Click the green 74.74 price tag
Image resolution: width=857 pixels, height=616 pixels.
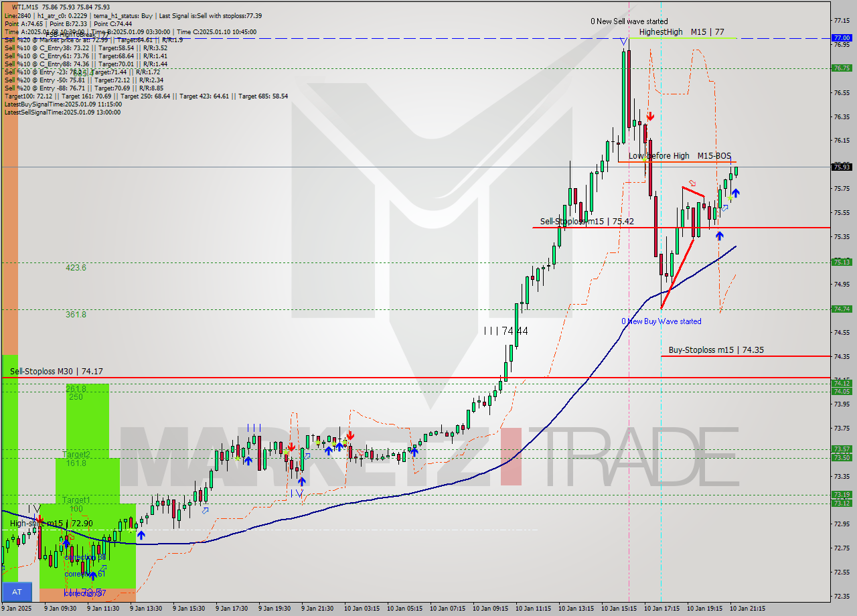[x=841, y=309]
